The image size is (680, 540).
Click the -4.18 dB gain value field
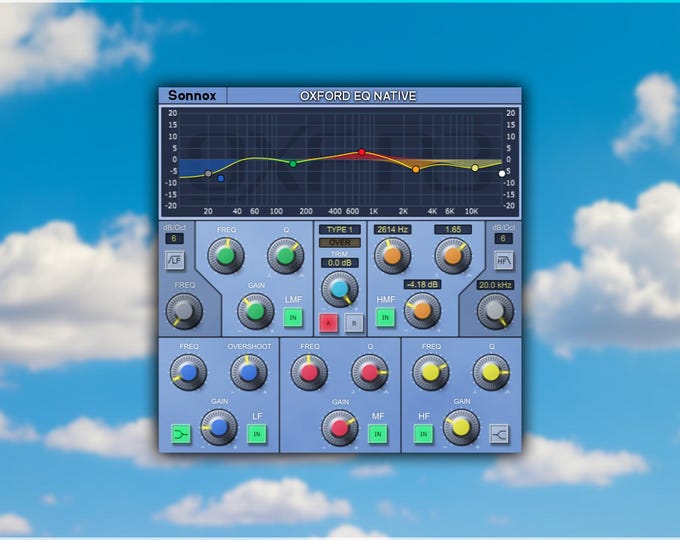click(x=422, y=285)
